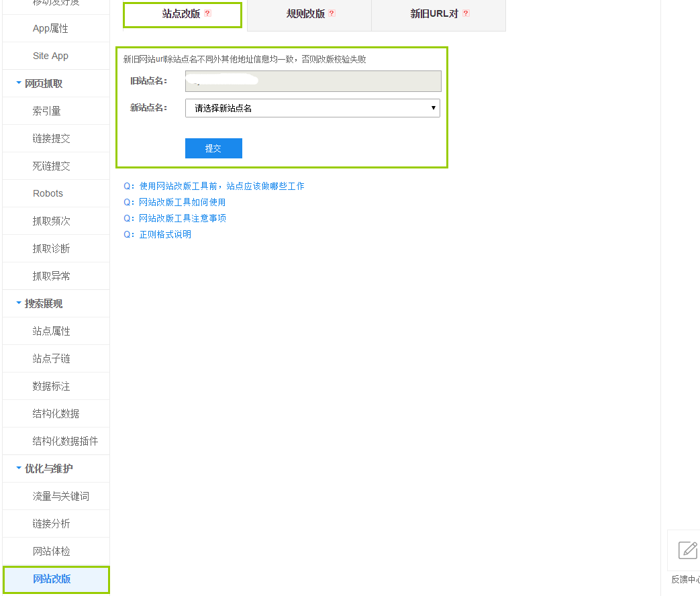Screen dimensions: 700x596
Task: Switch to the 规则改版 tab
Action: click(x=305, y=13)
